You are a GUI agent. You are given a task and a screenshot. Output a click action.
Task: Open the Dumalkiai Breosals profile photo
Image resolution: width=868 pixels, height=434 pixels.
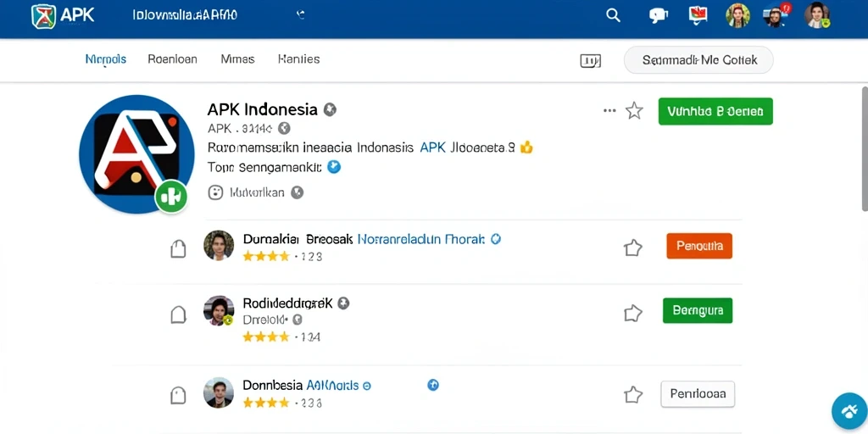click(219, 245)
